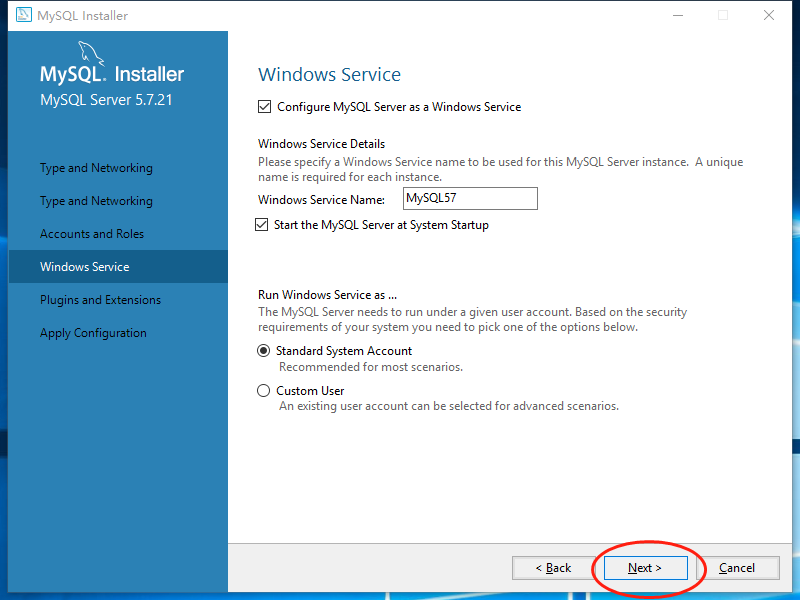
Task: Go back with the Back button
Action: (554, 568)
